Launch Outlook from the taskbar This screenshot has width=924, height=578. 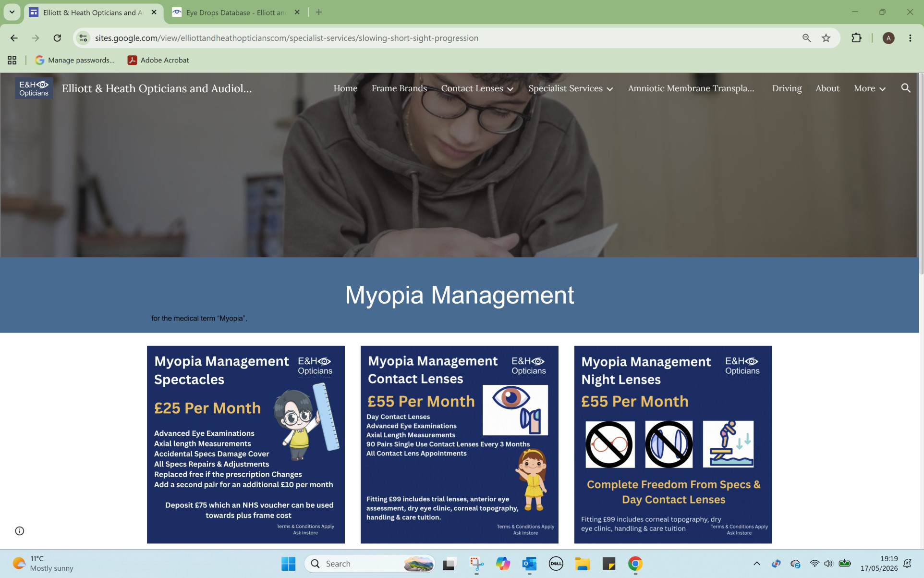pos(529,564)
